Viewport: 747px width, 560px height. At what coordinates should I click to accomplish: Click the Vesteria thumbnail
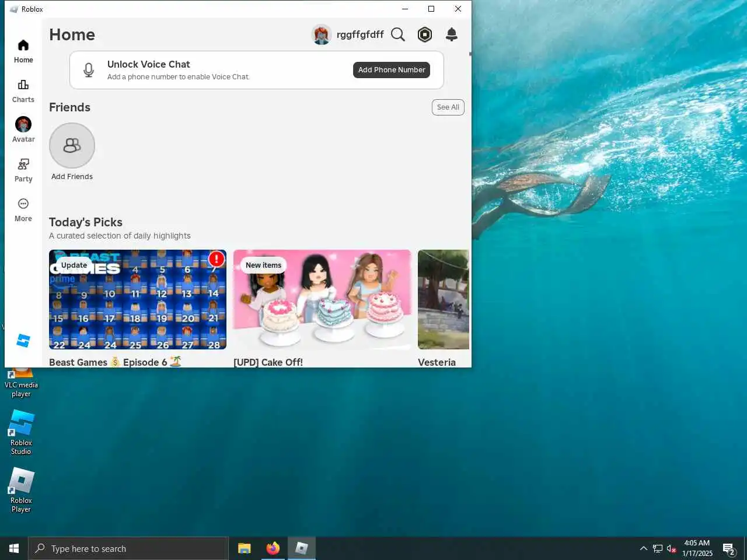[x=444, y=300]
